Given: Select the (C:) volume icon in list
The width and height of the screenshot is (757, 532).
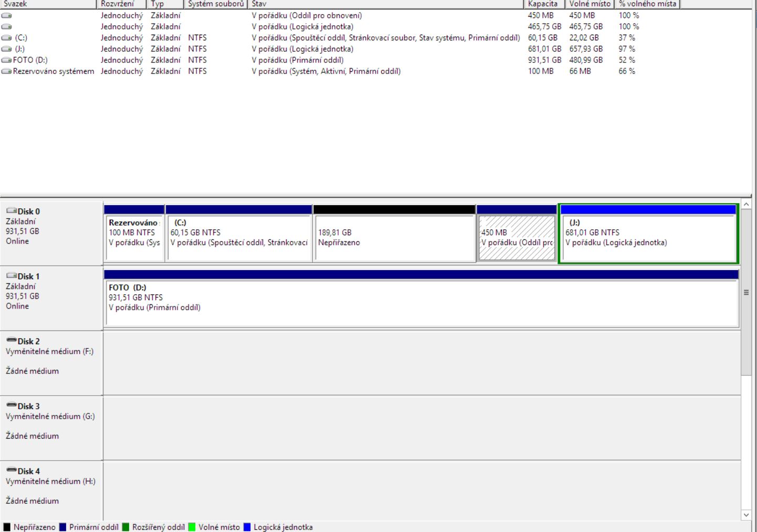Looking at the screenshot, I should click(x=6, y=38).
